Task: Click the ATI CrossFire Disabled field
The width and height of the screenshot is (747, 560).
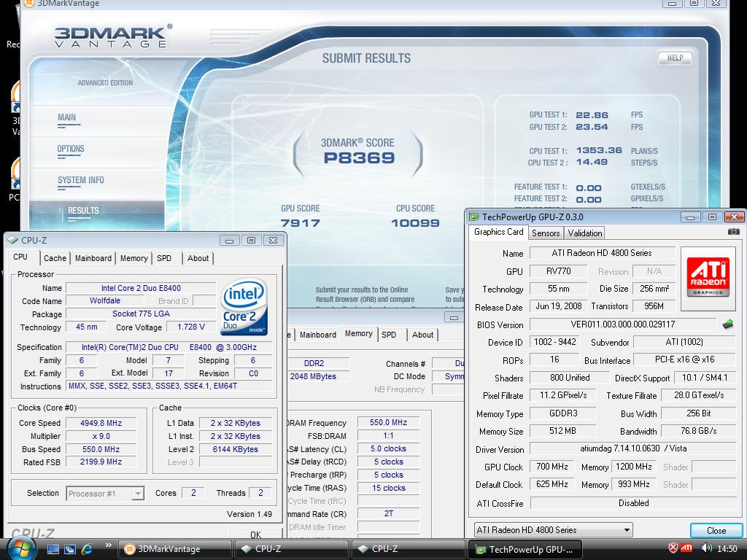Action: [633, 503]
